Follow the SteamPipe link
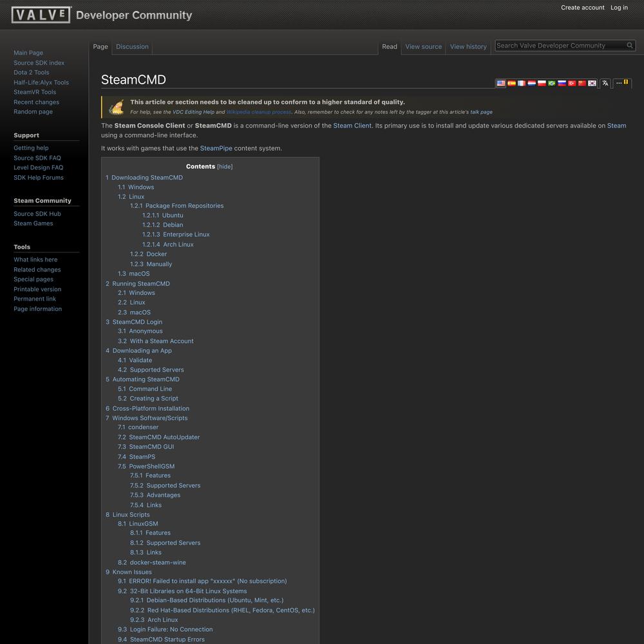The image size is (644, 644). point(216,148)
